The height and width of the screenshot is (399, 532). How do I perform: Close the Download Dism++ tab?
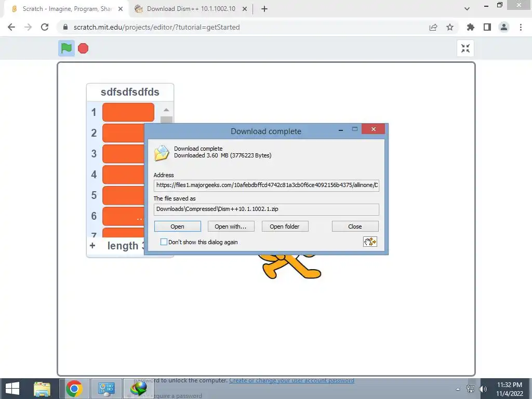coord(245,9)
